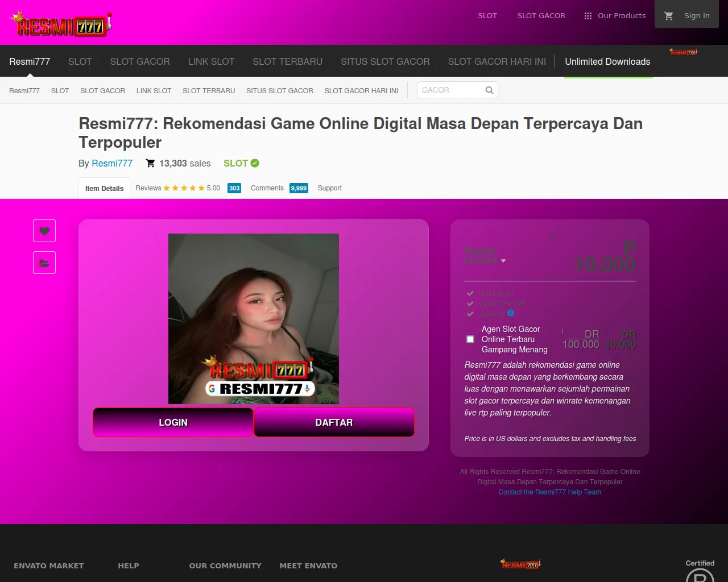Click the '13,303 sales' text
Image resolution: width=728 pixels, height=582 pixels.
point(185,163)
